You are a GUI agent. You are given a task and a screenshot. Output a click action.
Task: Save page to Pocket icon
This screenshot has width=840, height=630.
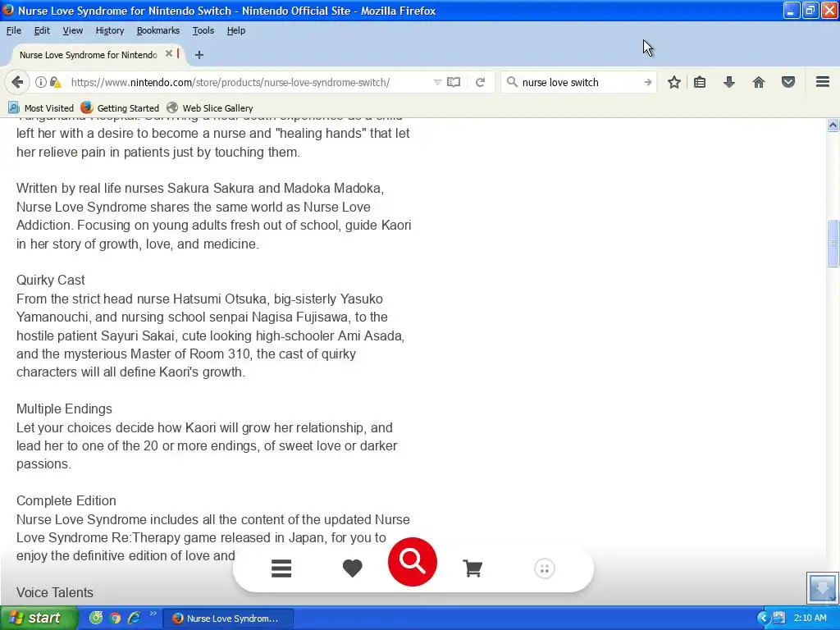(788, 82)
